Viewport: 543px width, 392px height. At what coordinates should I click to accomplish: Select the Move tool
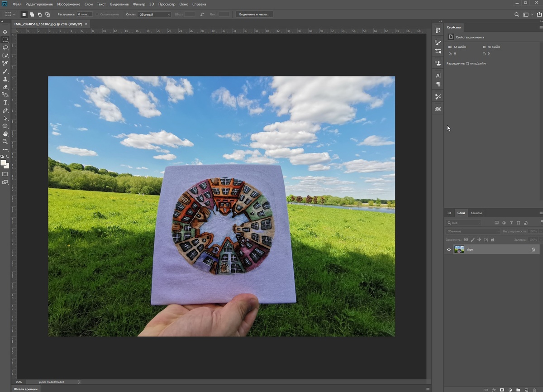[5, 32]
